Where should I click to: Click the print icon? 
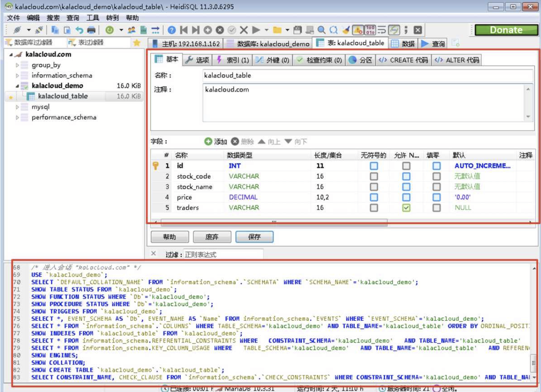click(x=91, y=30)
